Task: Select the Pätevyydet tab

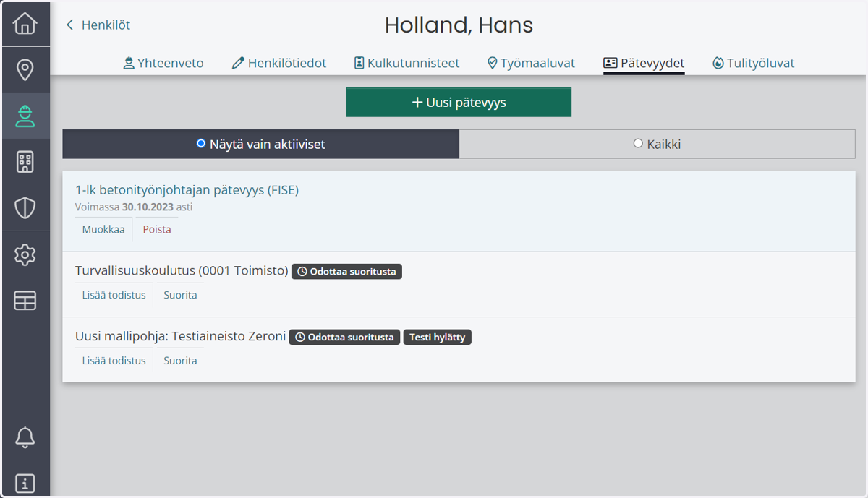Action: (x=644, y=63)
